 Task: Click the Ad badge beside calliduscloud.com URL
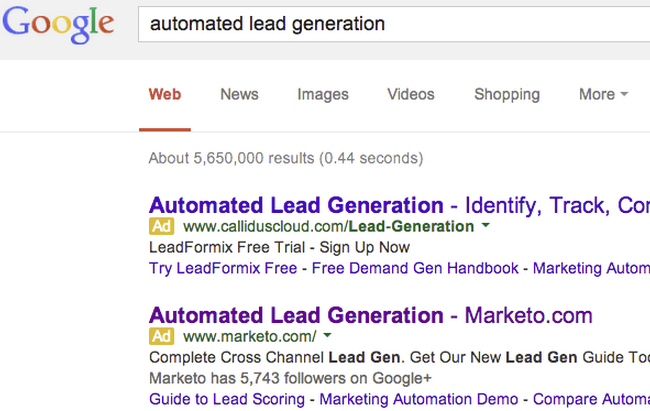tap(162, 226)
